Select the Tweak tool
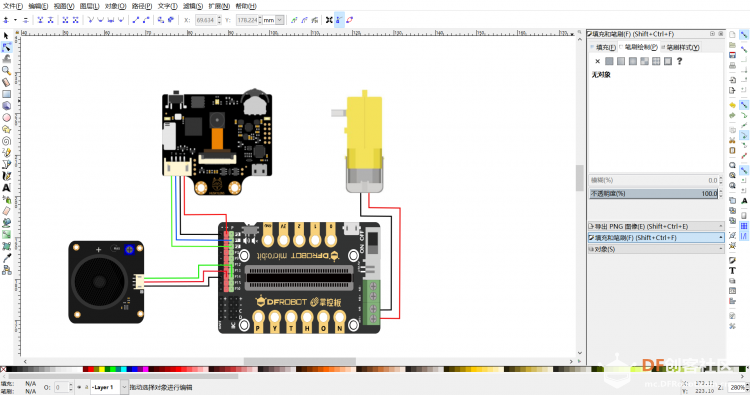The width and height of the screenshot is (750, 395). pyautogui.click(x=6, y=58)
